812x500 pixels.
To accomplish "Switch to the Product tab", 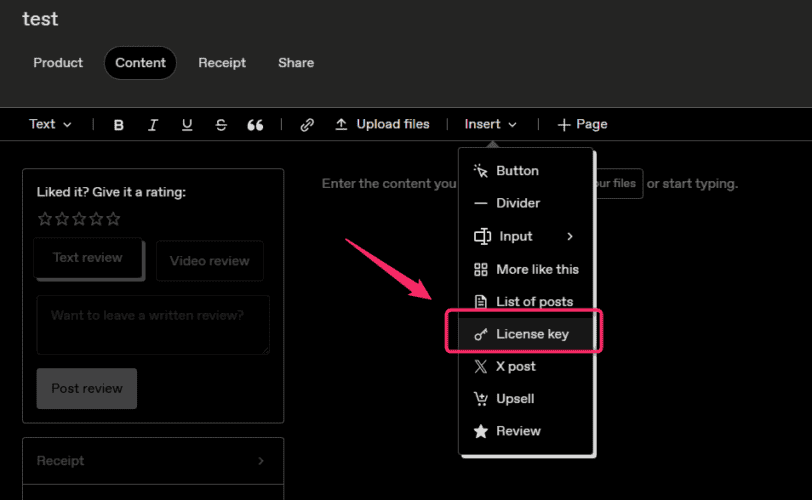I will tap(58, 62).
